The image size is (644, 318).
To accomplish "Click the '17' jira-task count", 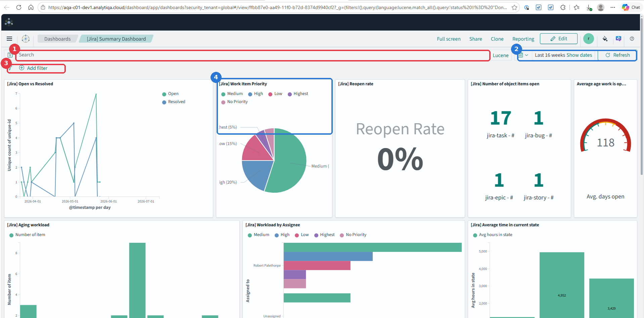I will [x=500, y=118].
